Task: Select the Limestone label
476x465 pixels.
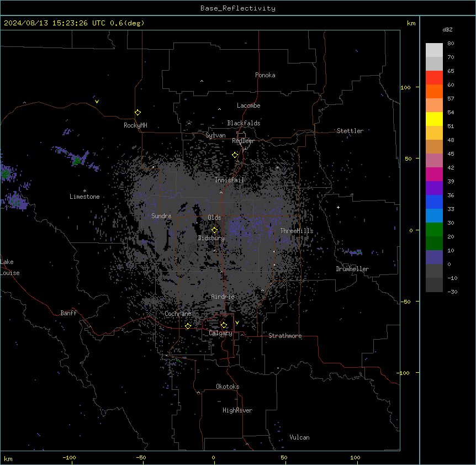Action: click(x=84, y=197)
